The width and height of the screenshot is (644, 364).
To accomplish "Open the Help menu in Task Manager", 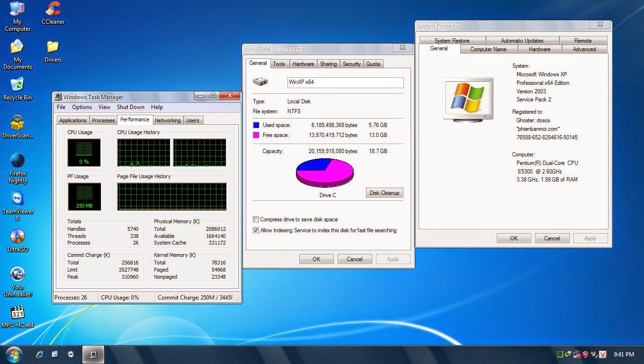I will coord(157,107).
